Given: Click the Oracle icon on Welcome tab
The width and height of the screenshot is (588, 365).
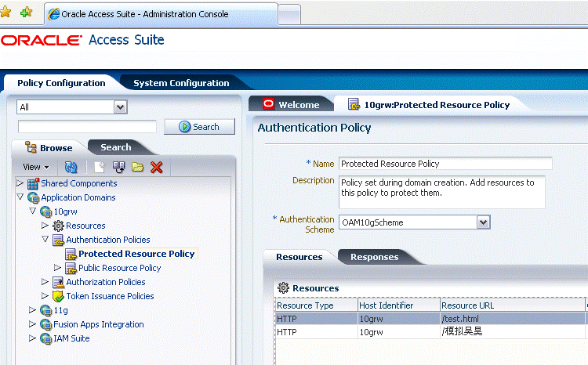Looking at the screenshot, I should tap(268, 104).
